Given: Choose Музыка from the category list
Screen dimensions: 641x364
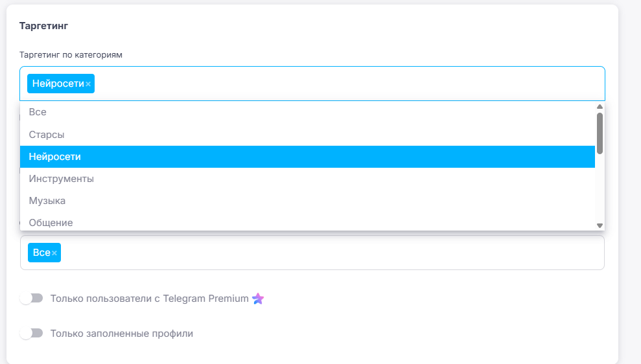Looking at the screenshot, I should [47, 201].
